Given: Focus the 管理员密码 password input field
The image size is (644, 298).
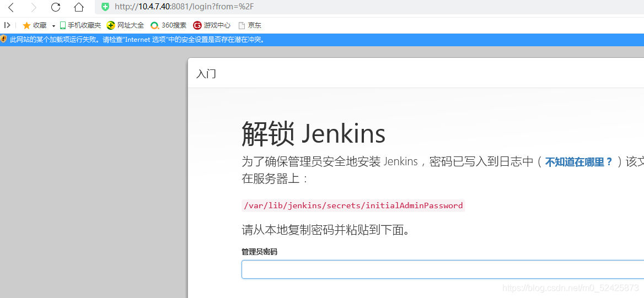Looking at the screenshot, I should pyautogui.click(x=443, y=269).
